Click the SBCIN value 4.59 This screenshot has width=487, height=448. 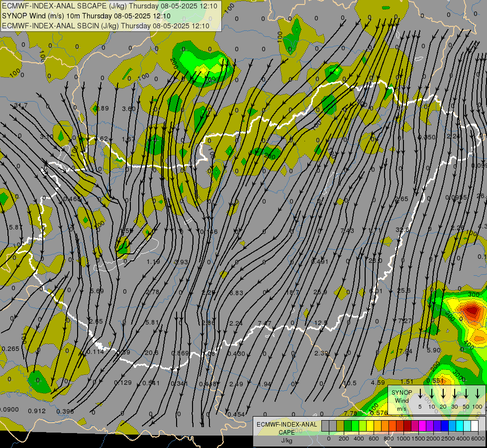coord(378,382)
